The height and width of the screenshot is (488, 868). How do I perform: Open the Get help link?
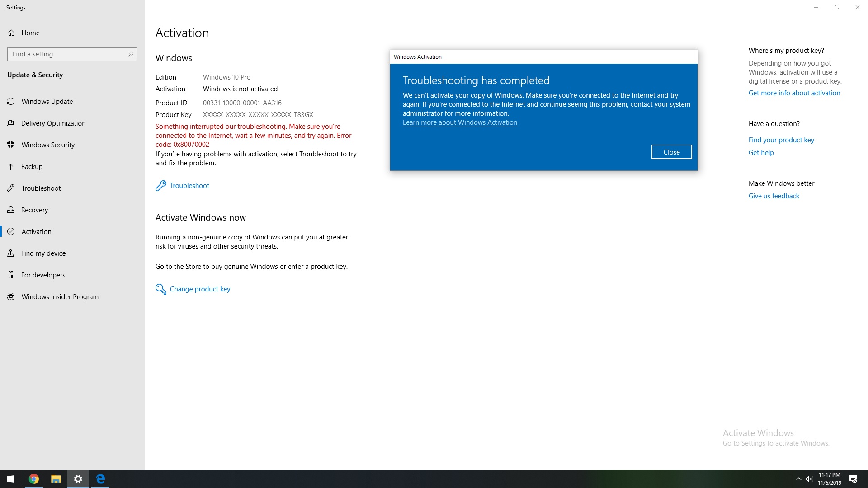pos(761,153)
